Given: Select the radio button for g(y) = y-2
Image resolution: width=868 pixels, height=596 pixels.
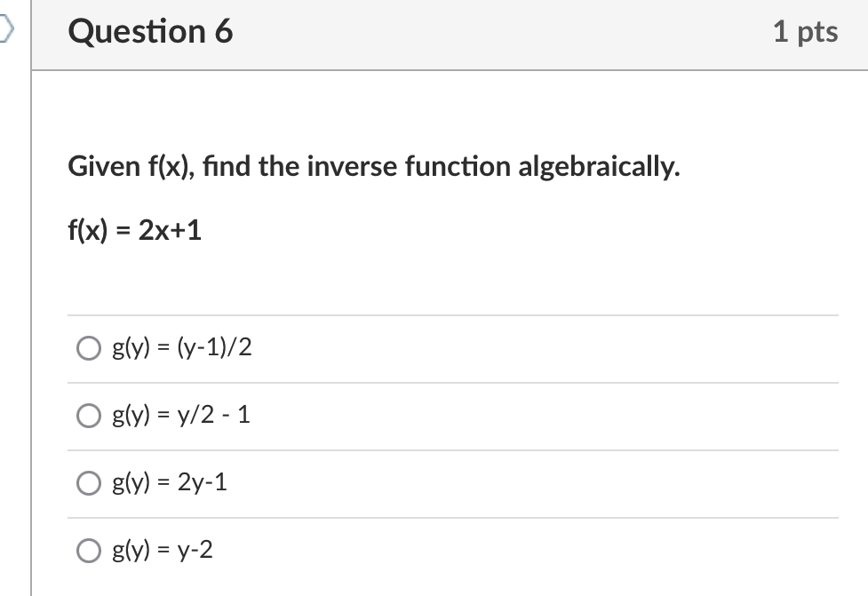Looking at the screenshot, I should [89, 551].
